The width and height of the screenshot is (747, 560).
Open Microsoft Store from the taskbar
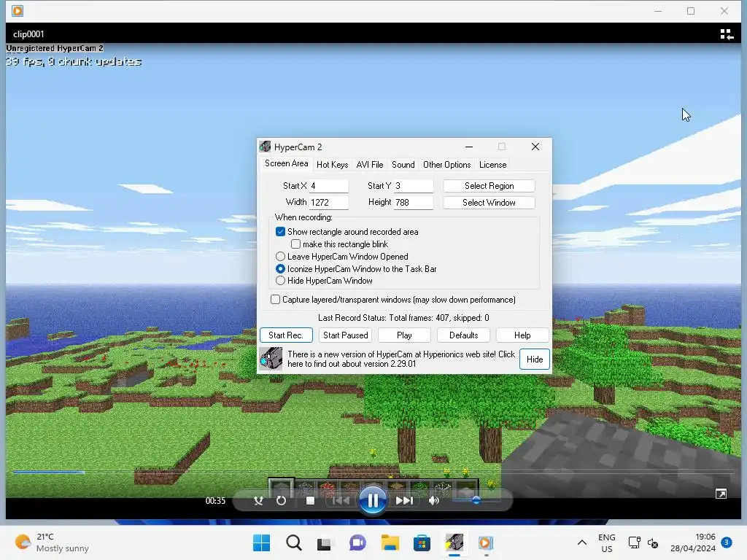pyautogui.click(x=422, y=542)
